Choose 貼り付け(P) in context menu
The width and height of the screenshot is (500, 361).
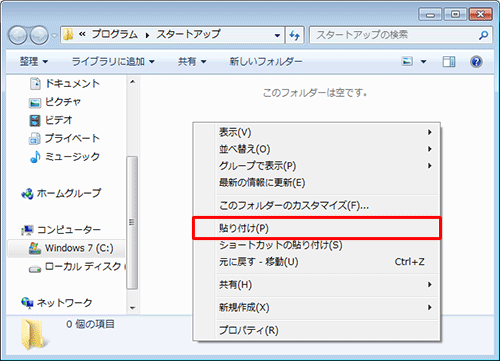pos(317,228)
